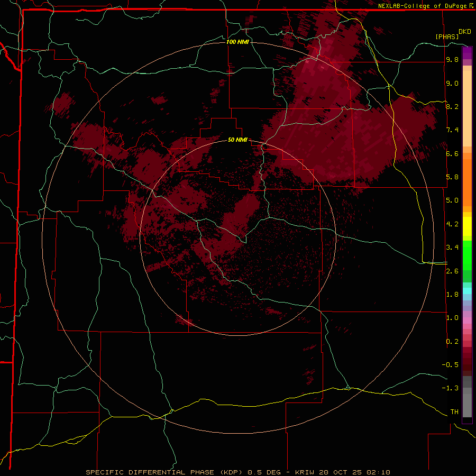The height and width of the screenshot is (476, 476).
Task: Click the 6.6 scale label
Action: click(x=452, y=153)
